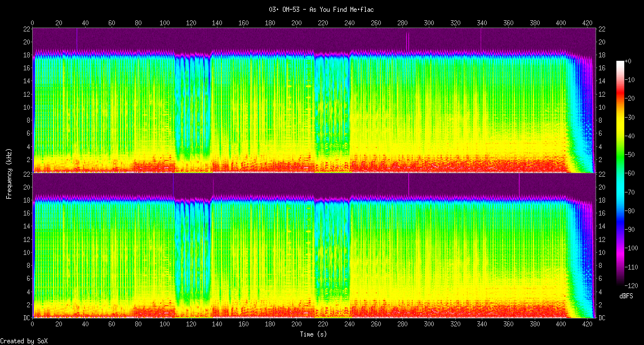Click the "420" mark on the top time axis
Image resolution: width=644 pixels, height=345 pixels.
(x=587, y=23)
